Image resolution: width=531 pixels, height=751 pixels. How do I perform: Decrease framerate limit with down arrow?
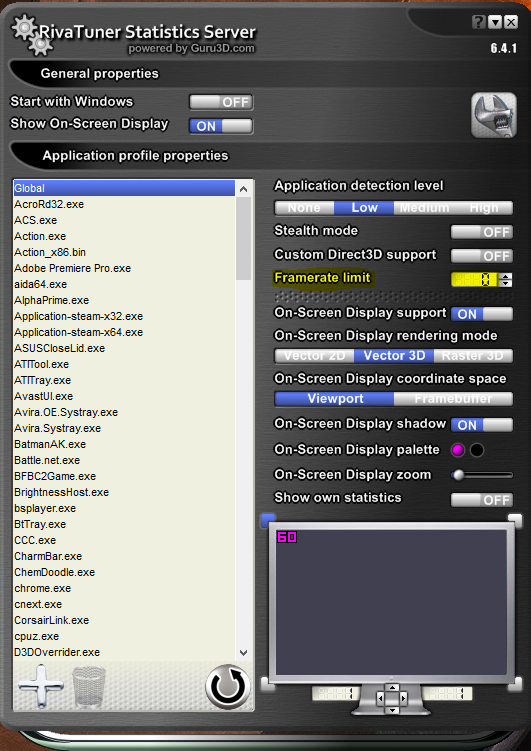point(506,283)
